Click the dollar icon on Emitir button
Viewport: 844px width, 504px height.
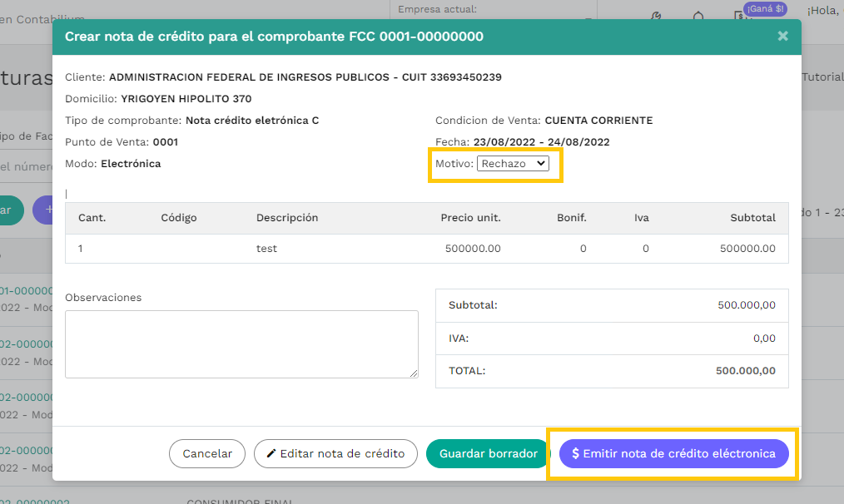coord(575,453)
